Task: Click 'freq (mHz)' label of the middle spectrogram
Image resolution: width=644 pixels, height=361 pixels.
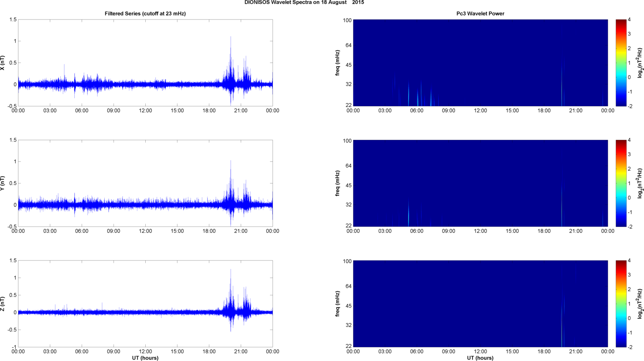Action: 338,183
